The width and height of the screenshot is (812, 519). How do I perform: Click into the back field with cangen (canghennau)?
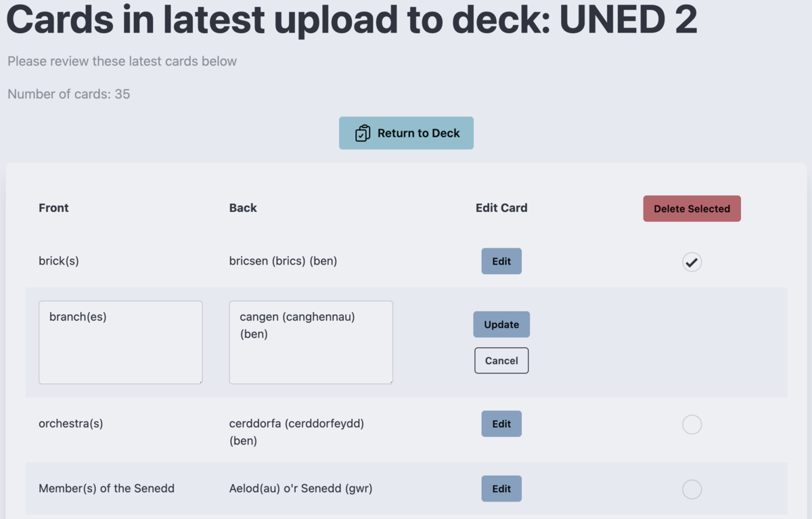[x=311, y=342]
